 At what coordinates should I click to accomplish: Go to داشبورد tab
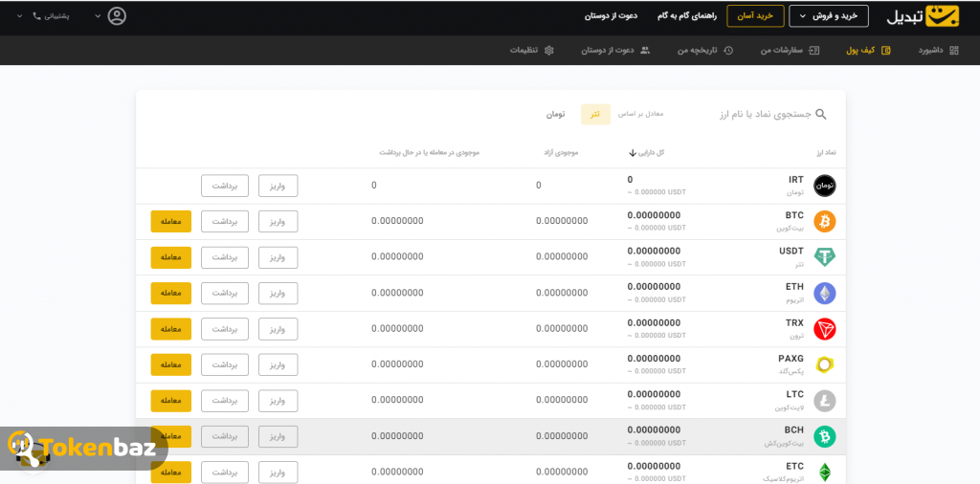pyautogui.click(x=930, y=51)
